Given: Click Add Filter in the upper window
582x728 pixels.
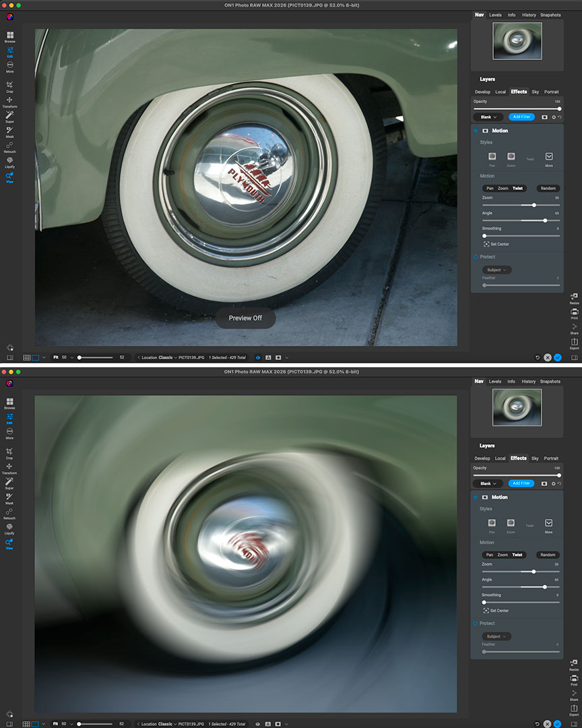Looking at the screenshot, I should 521,117.
